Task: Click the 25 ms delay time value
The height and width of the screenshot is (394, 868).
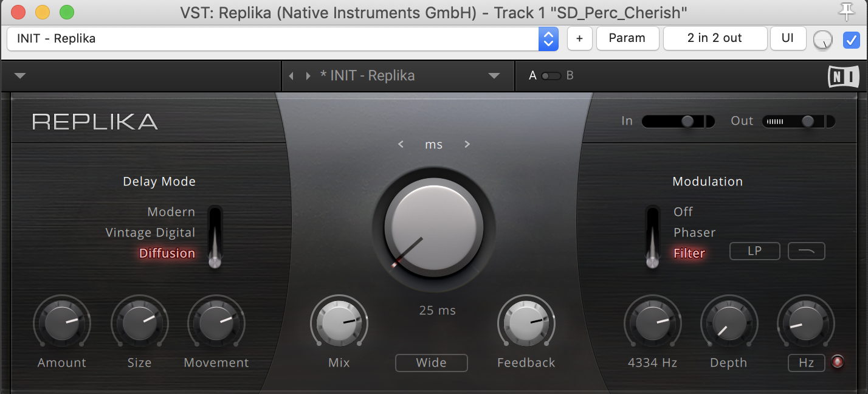Action: coord(438,311)
